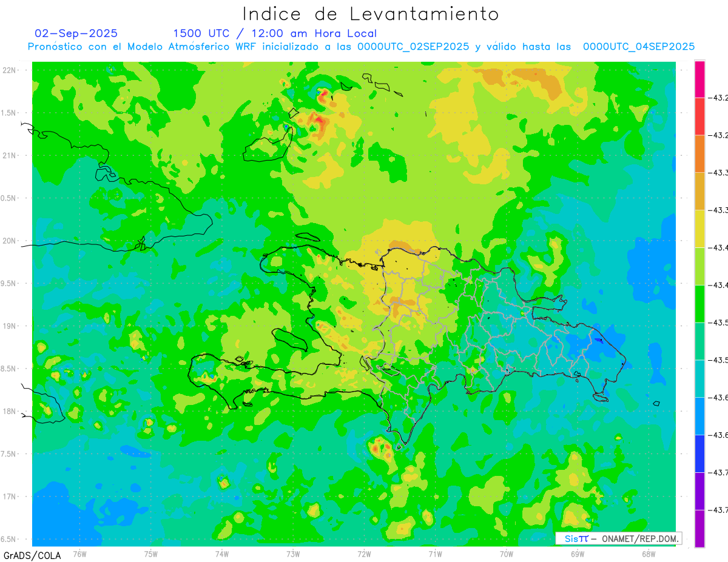The width and height of the screenshot is (728, 562).
Task: Click the deep blue legend swatch
Action: click(699, 454)
